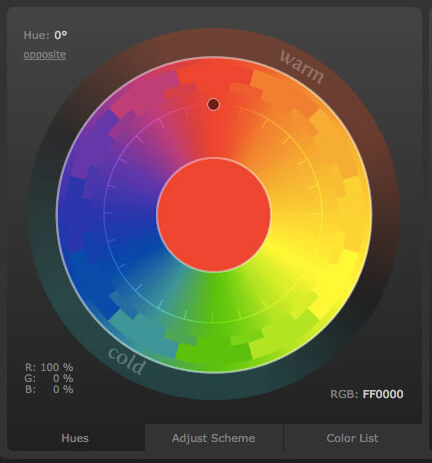The image size is (432, 463).
Task: Click the G: 0 % readout
Action: (x=49, y=378)
